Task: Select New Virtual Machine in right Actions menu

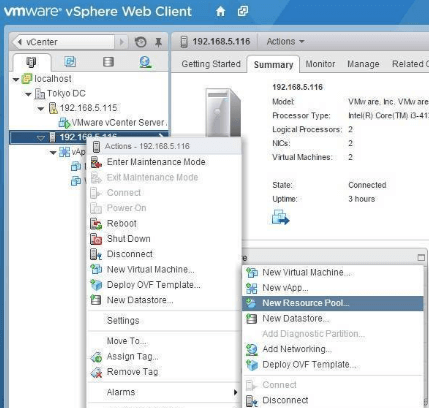Action: (333, 273)
